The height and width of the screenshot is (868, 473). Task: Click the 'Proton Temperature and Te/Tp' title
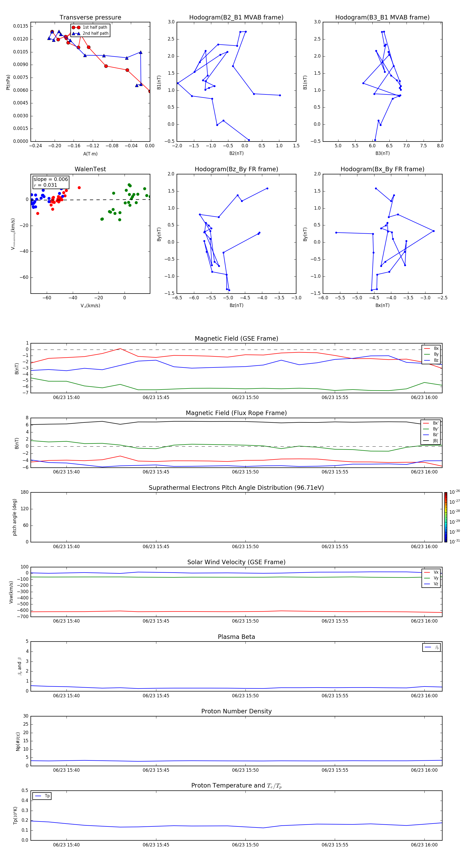pyautogui.click(x=236, y=786)
